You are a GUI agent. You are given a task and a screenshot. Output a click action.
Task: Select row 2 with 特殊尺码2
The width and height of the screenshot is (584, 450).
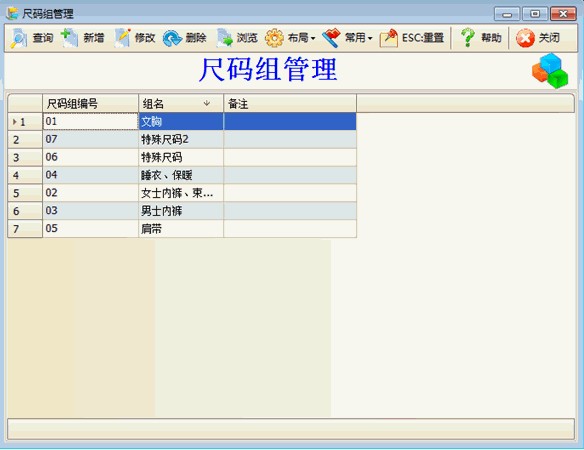(x=182, y=139)
